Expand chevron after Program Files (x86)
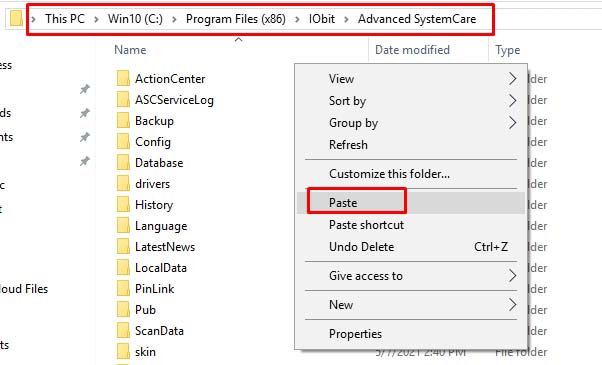602x365 pixels. click(x=297, y=19)
